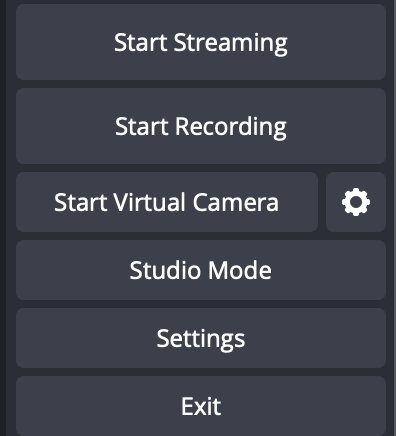The width and height of the screenshot is (396, 436).
Task: Open OBS Settings from controls dock
Action: coord(201,338)
